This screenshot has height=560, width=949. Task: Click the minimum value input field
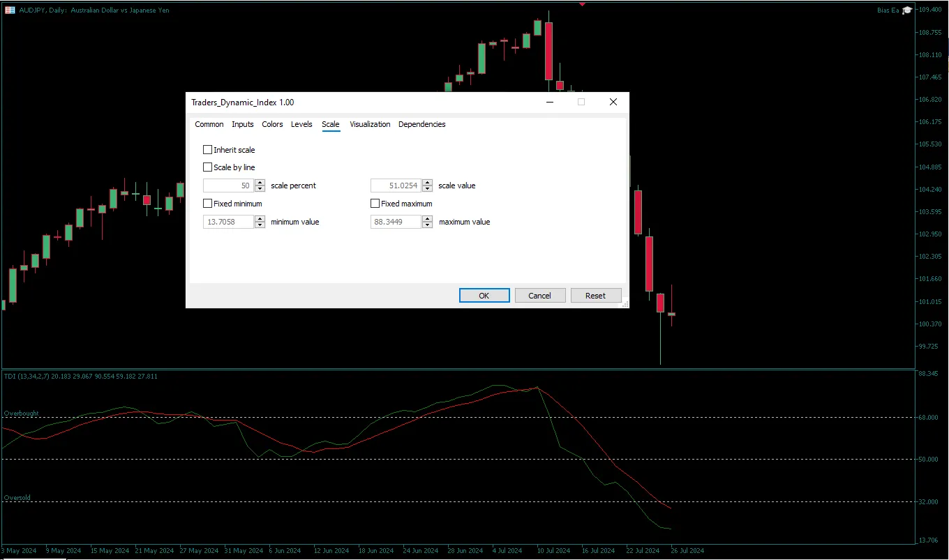228,222
